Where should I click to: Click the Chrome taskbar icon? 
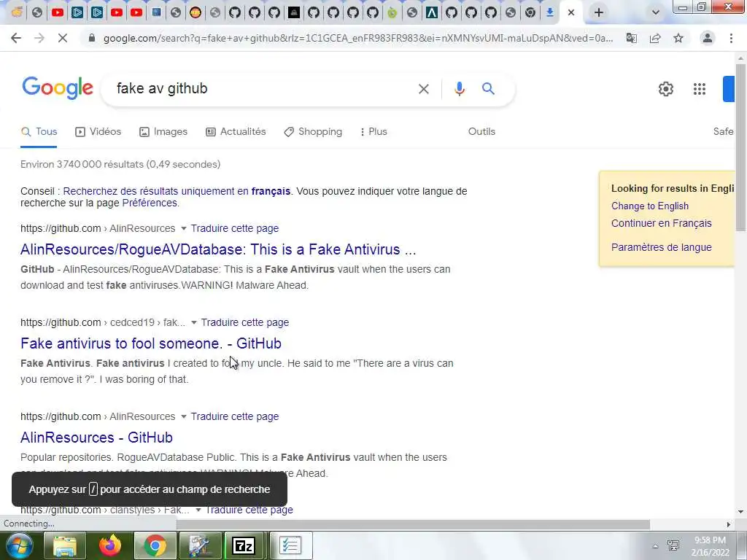pos(155,545)
